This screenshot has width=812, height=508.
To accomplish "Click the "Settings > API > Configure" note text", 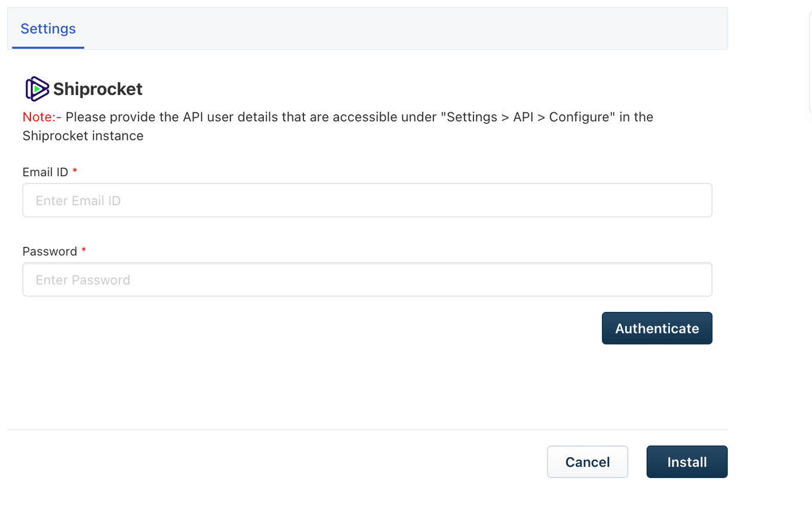I will (x=528, y=117).
